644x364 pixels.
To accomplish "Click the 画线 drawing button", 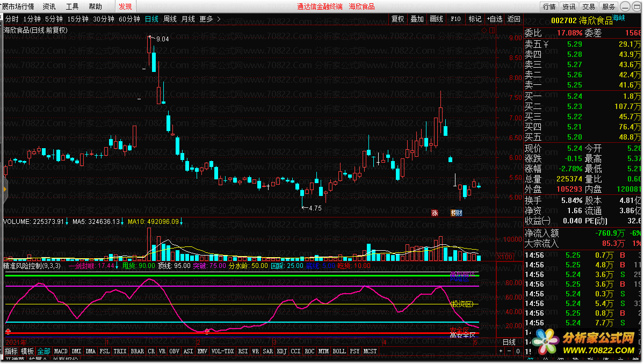I will (x=436, y=19).
